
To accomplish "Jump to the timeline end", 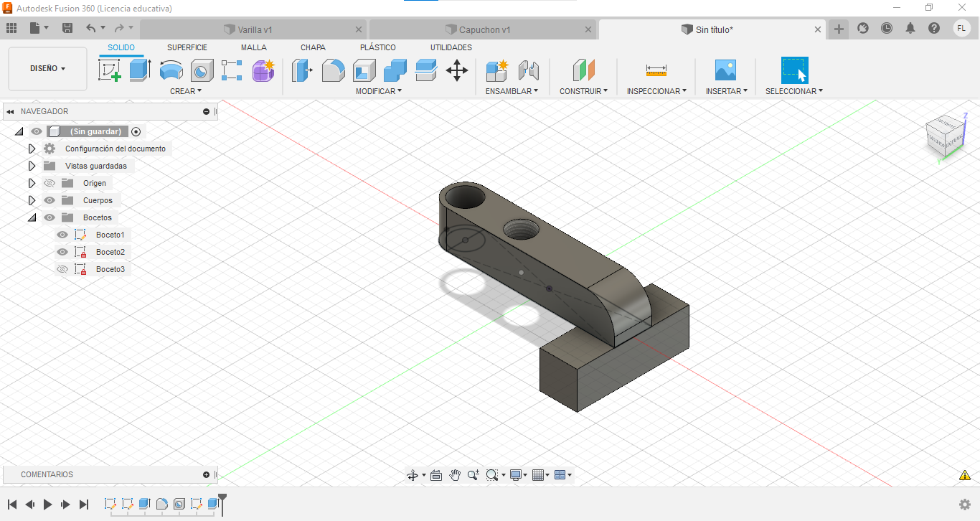I will tap(84, 504).
